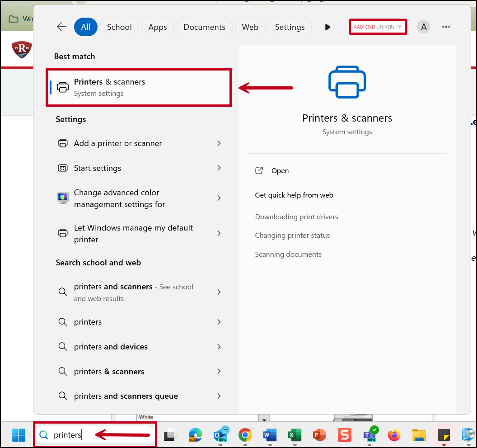Open Firefox browser from taskbar

(394, 435)
